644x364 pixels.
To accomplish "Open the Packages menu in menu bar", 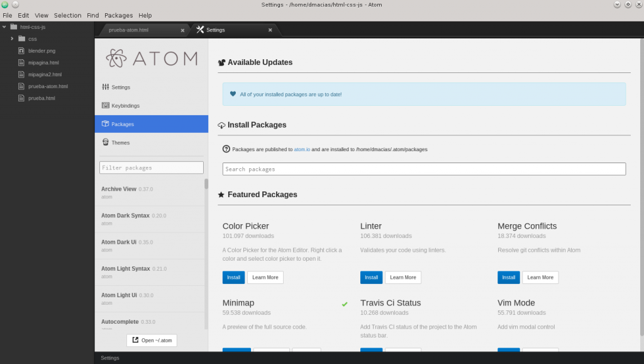I will tap(118, 15).
